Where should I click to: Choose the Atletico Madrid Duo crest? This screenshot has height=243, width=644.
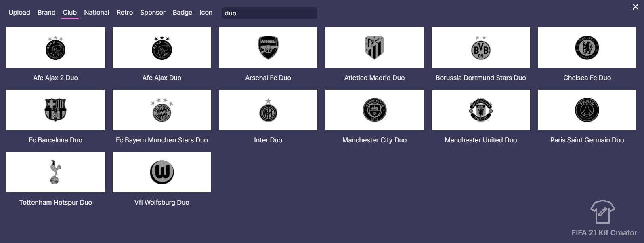click(374, 47)
